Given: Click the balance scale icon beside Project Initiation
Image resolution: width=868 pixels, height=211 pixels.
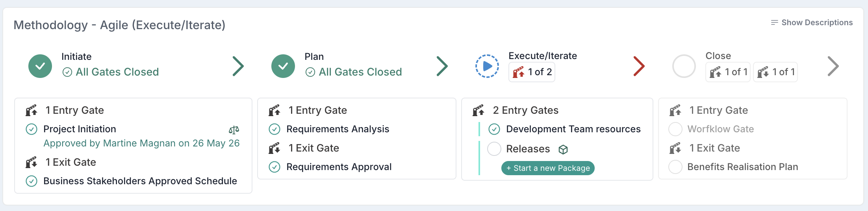Looking at the screenshot, I should coord(234,130).
